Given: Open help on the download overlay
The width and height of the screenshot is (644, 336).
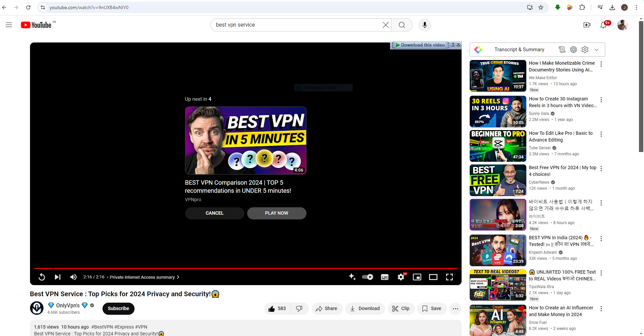Looking at the screenshot, I should 453,44.
